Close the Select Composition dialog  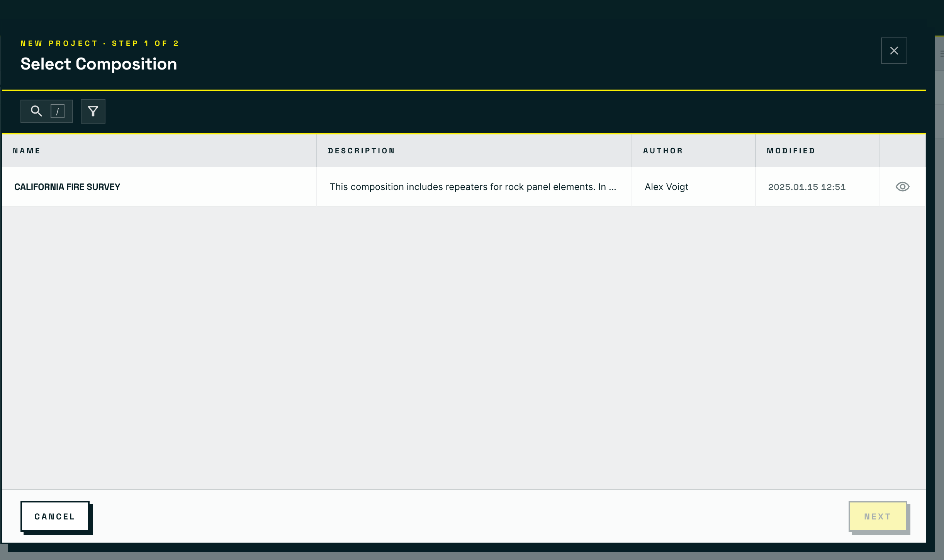click(x=894, y=51)
